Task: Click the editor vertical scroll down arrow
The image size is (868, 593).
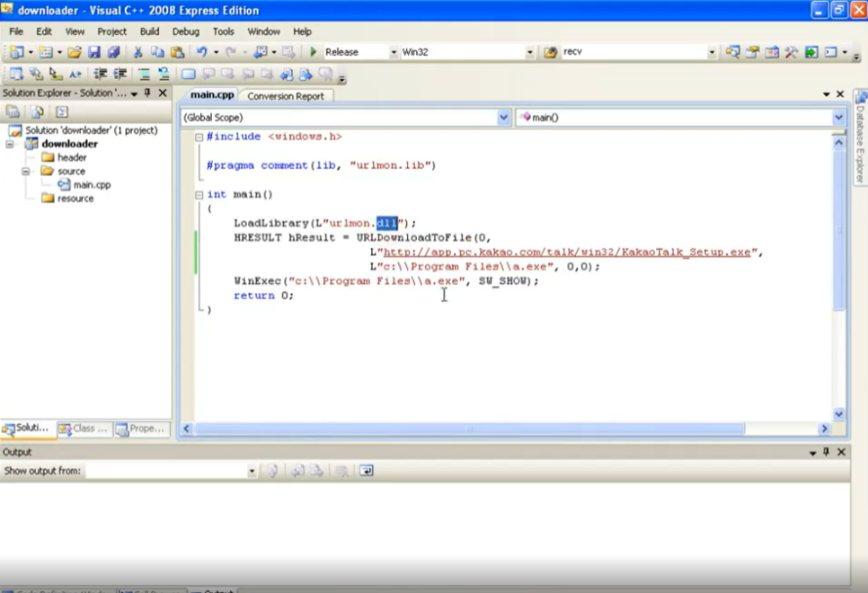Action: [838, 414]
